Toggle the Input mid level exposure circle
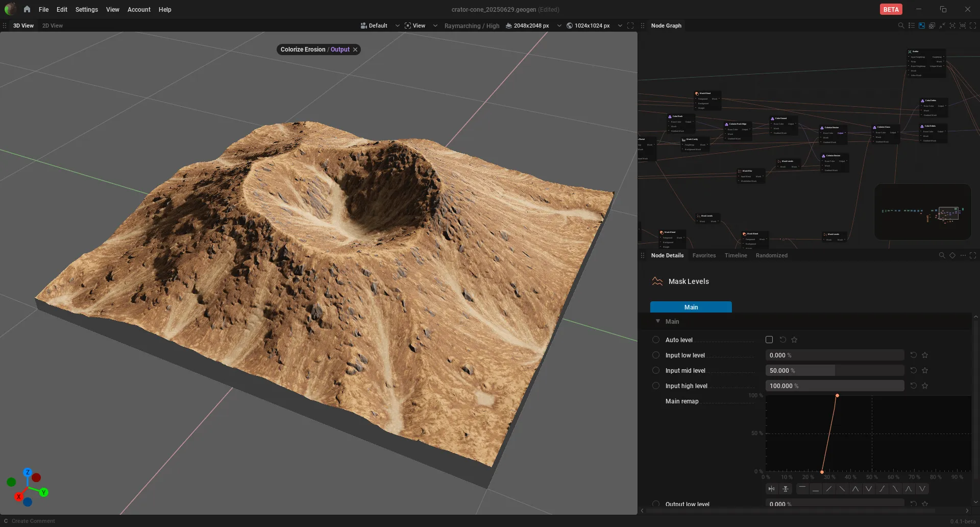 [x=656, y=370]
